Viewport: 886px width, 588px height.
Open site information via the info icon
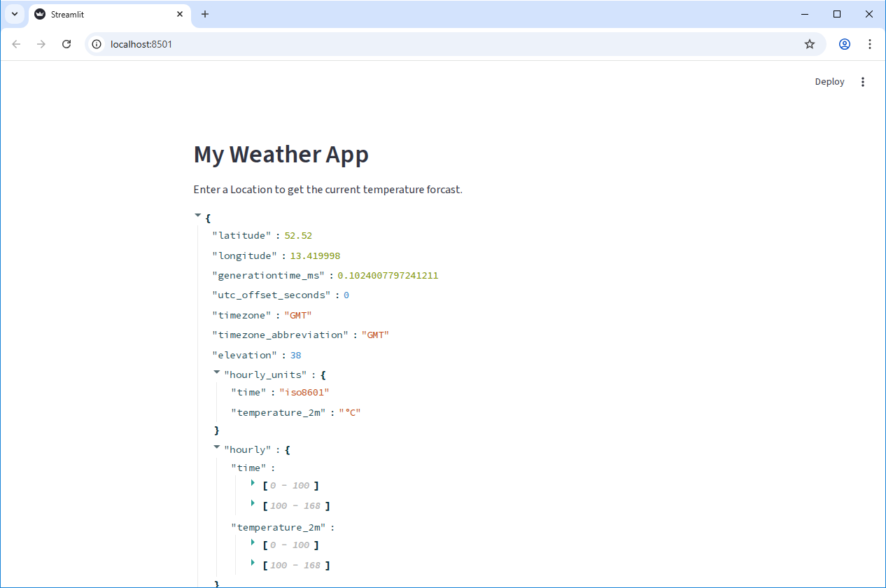96,43
